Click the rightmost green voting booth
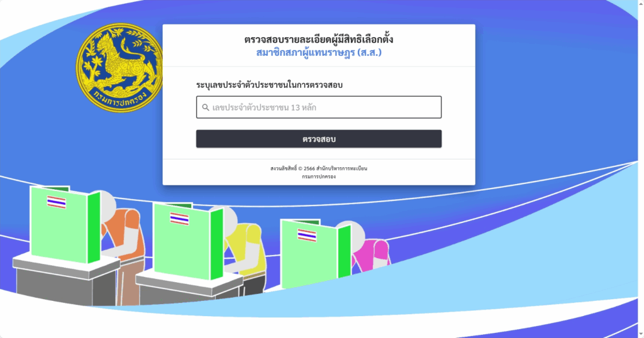The width and height of the screenshot is (644, 338). click(316, 253)
